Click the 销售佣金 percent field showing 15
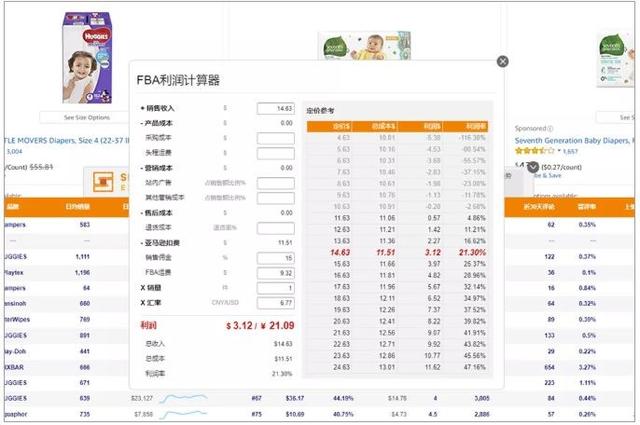 click(274, 258)
